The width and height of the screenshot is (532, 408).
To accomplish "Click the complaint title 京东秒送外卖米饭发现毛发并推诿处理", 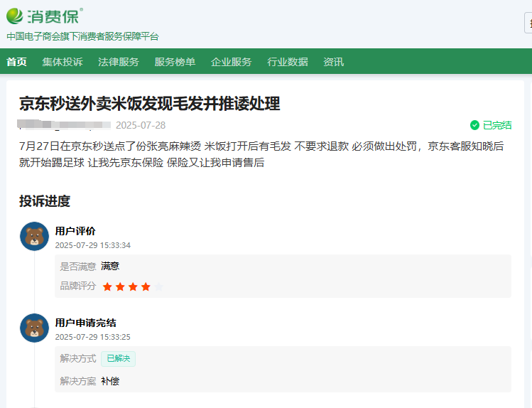I will 150,104.
